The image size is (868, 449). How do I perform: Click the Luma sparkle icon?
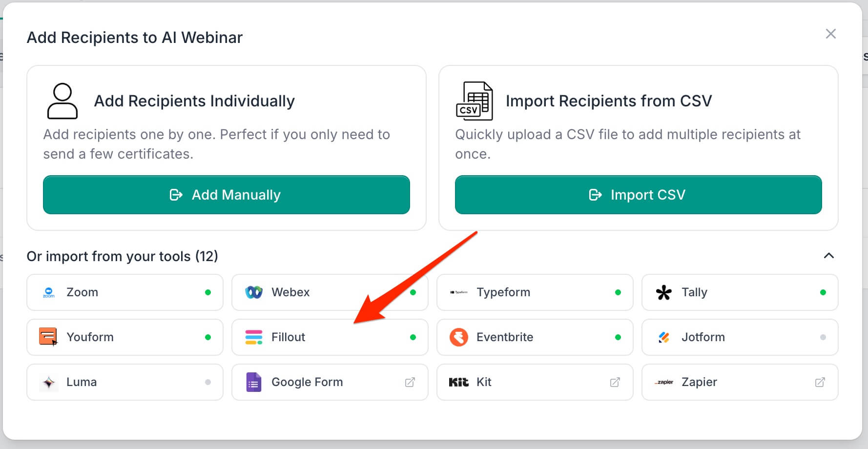click(49, 382)
